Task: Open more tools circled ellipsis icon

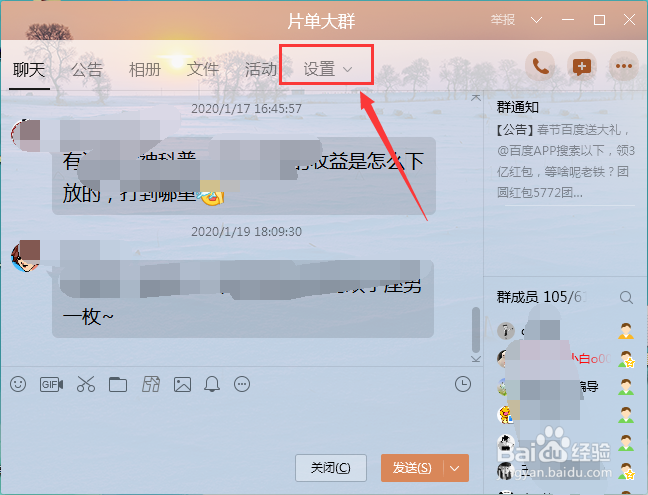Action: (x=242, y=384)
